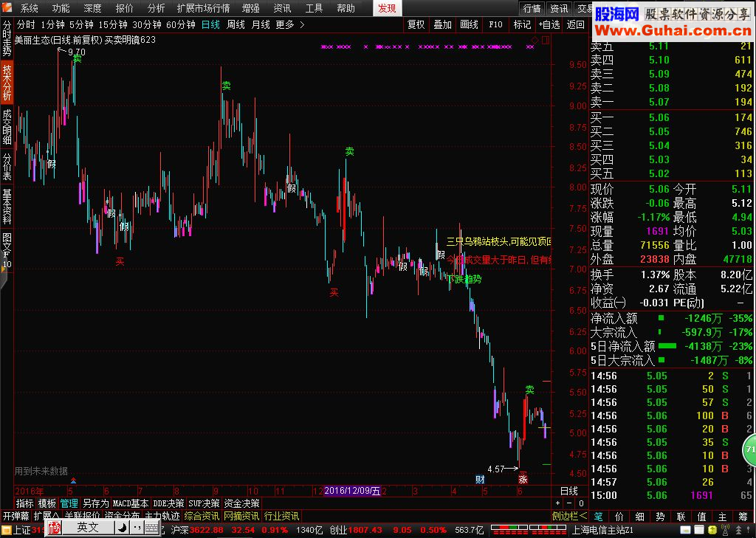The width and height of the screenshot is (756, 538).
Task: Click the 画线 drawing tools button
Action: point(469,24)
